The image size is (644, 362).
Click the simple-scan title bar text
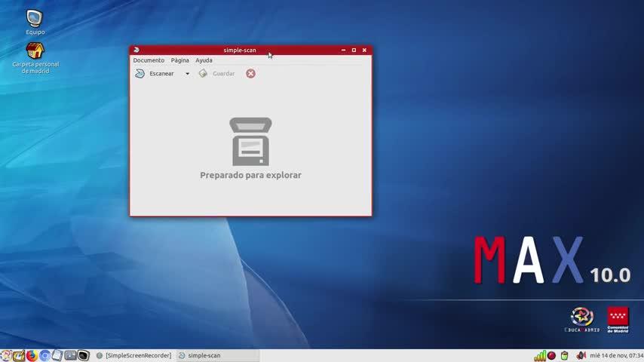240,50
